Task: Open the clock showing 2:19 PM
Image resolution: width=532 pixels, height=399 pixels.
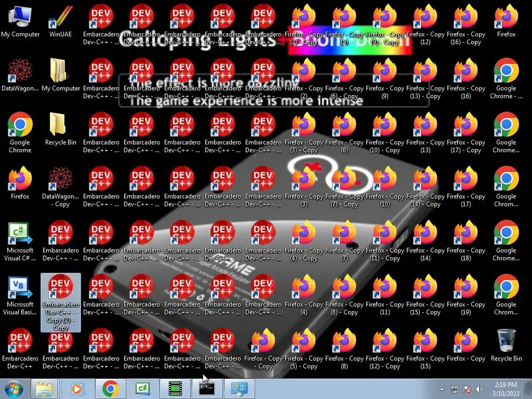Action: pyautogui.click(x=506, y=389)
